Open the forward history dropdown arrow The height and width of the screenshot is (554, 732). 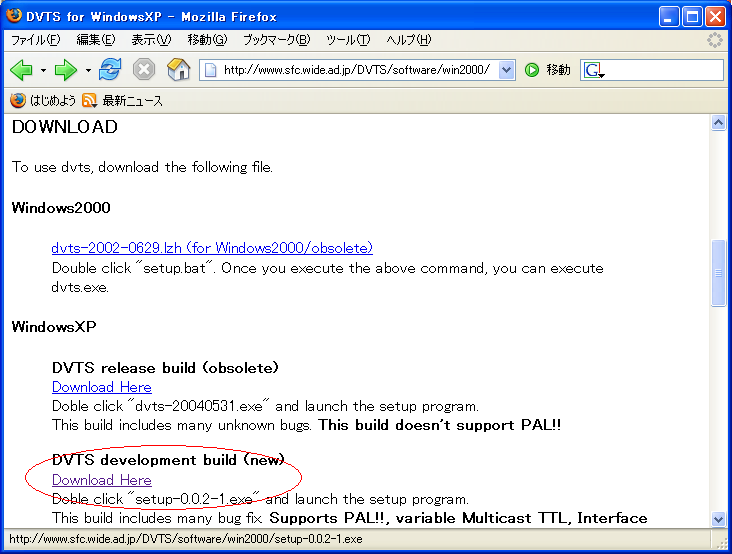[88, 71]
